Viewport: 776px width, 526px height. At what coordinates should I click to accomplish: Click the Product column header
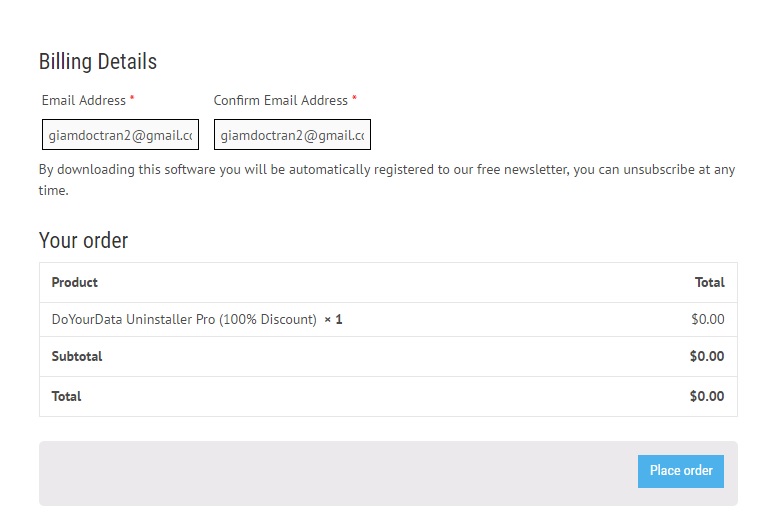pyautogui.click(x=75, y=283)
